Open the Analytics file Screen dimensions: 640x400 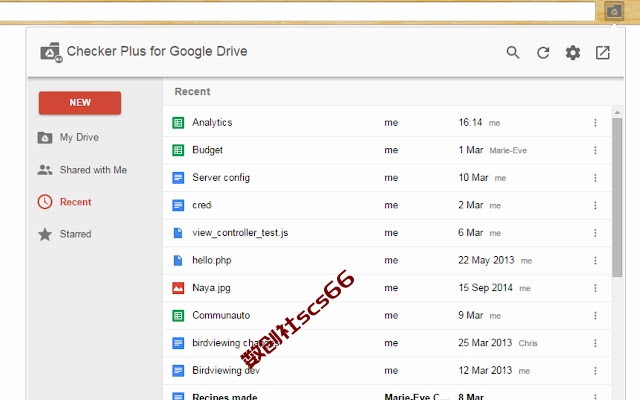[x=212, y=122]
